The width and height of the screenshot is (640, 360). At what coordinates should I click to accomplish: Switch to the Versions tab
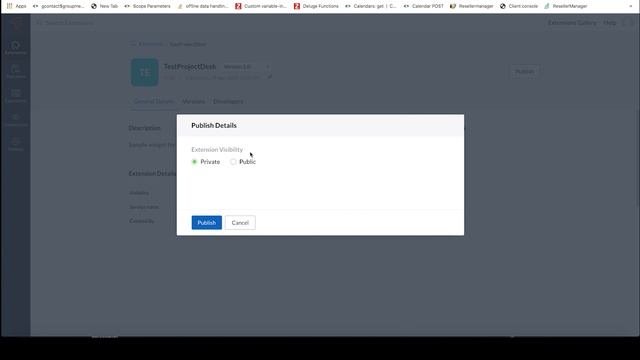(193, 101)
